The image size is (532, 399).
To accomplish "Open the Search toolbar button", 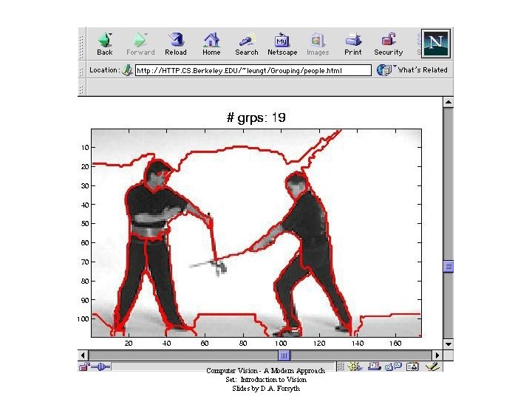I will (247, 44).
